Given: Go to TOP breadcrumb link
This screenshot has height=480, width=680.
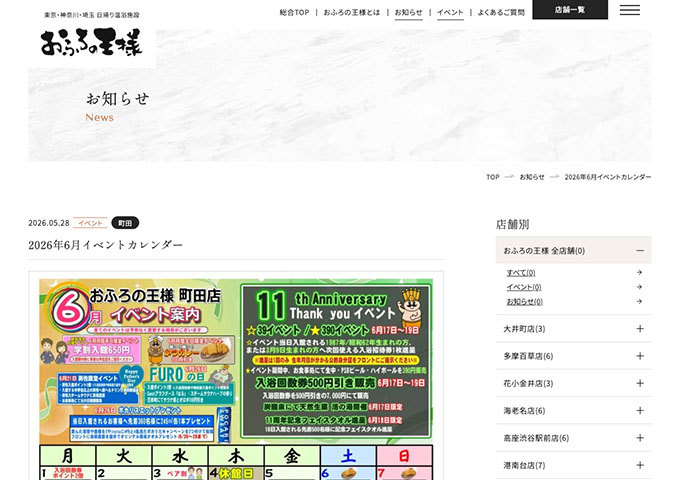Looking at the screenshot, I should pyautogui.click(x=493, y=177).
